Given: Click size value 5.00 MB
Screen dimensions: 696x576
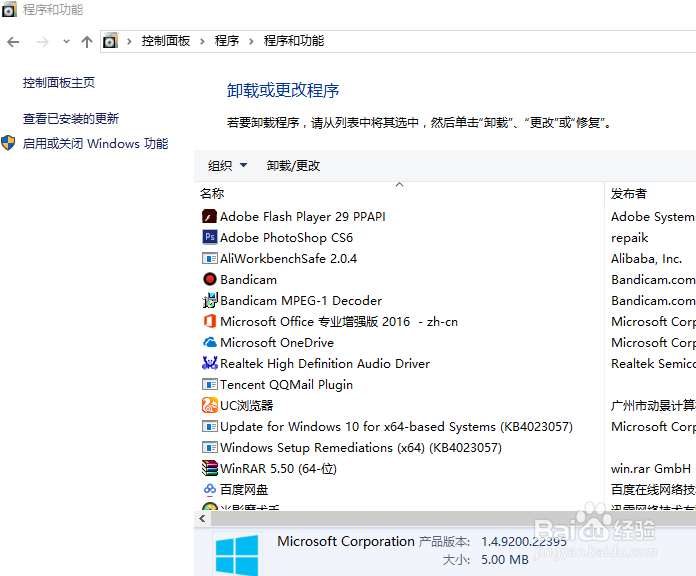Looking at the screenshot, I should (x=505, y=560).
